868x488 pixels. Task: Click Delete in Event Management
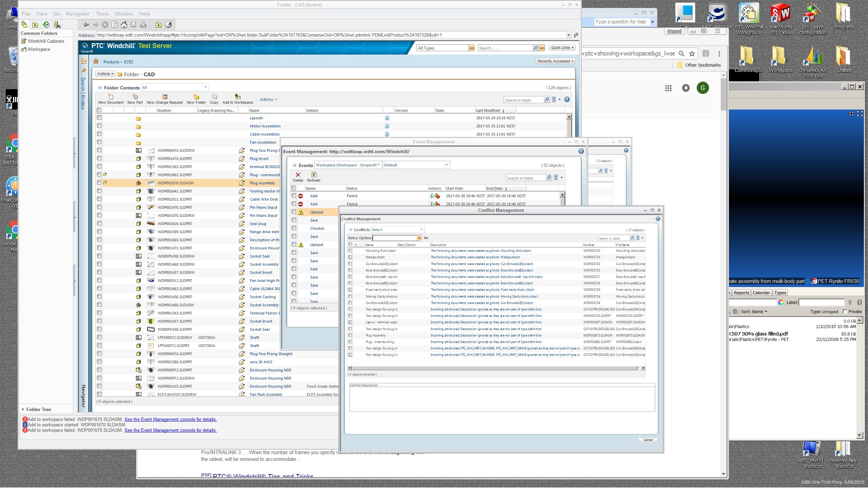pyautogui.click(x=298, y=177)
